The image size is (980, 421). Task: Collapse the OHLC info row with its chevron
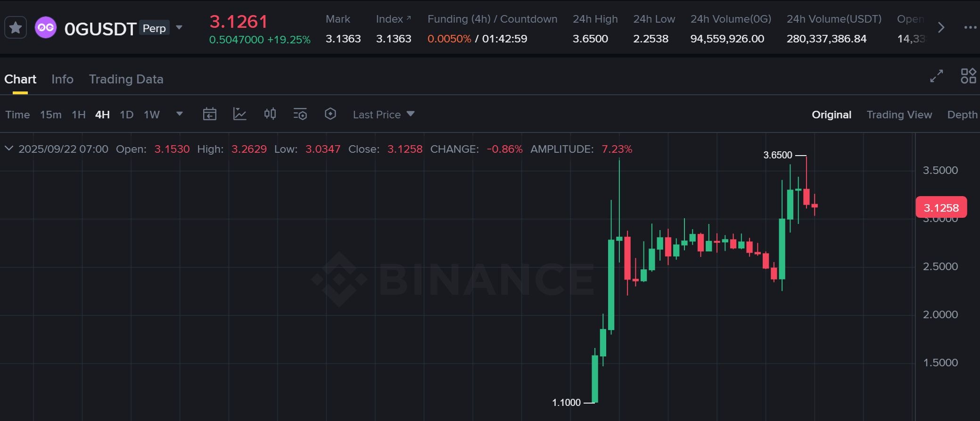click(x=9, y=148)
